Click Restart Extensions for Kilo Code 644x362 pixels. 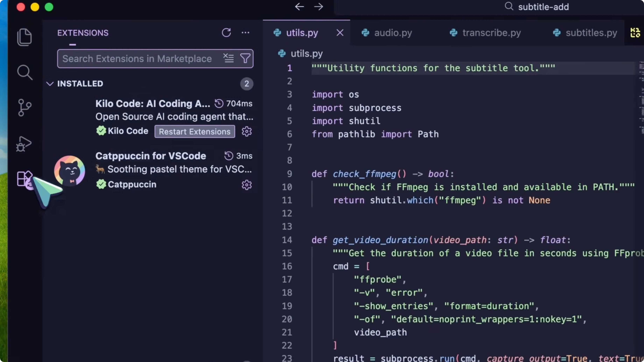(x=194, y=131)
